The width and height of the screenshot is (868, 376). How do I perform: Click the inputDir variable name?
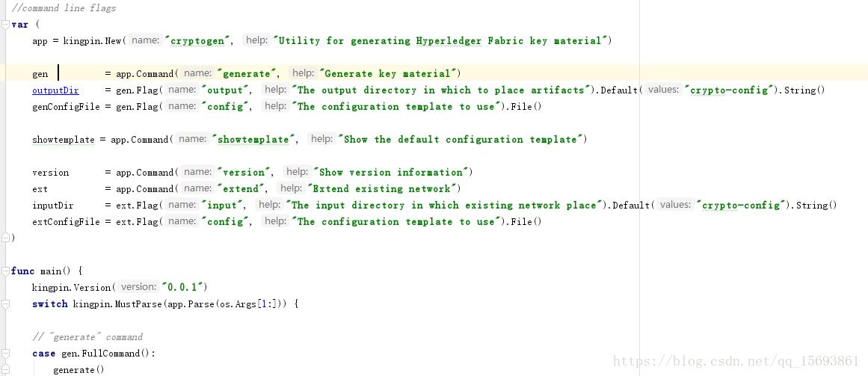52,206
